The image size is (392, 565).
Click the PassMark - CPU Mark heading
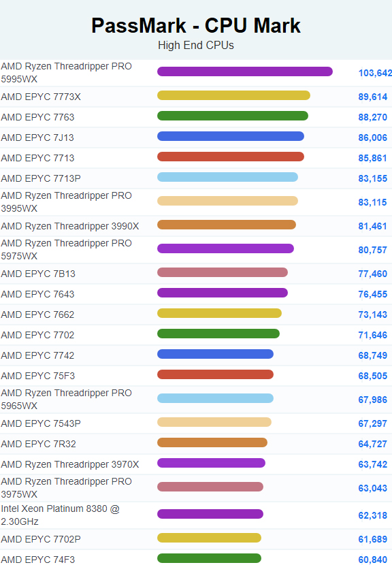click(x=196, y=26)
